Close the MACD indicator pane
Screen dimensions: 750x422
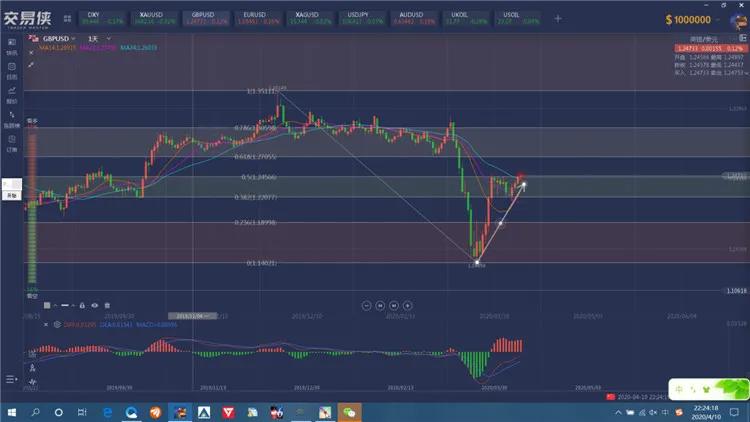(46, 324)
